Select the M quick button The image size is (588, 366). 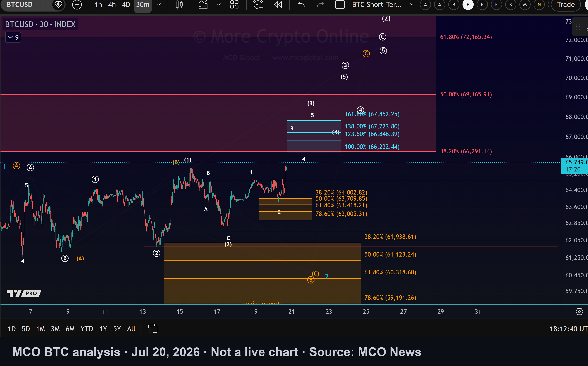point(525,5)
